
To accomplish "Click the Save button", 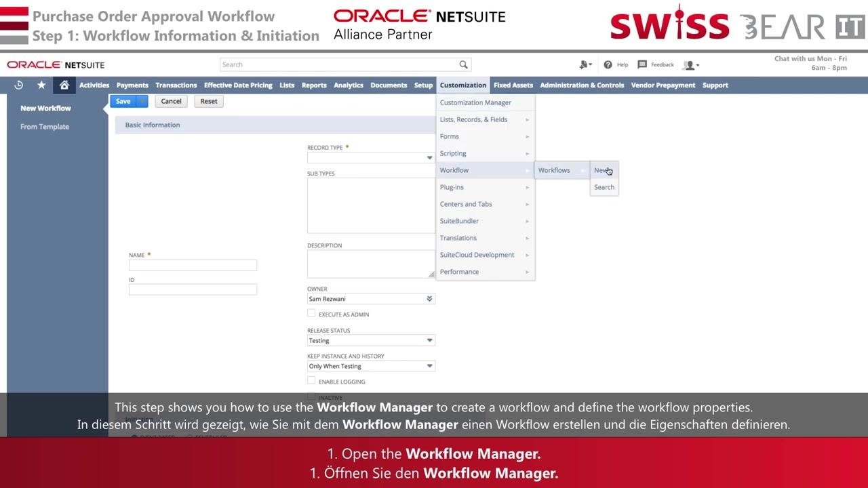I will coord(123,101).
